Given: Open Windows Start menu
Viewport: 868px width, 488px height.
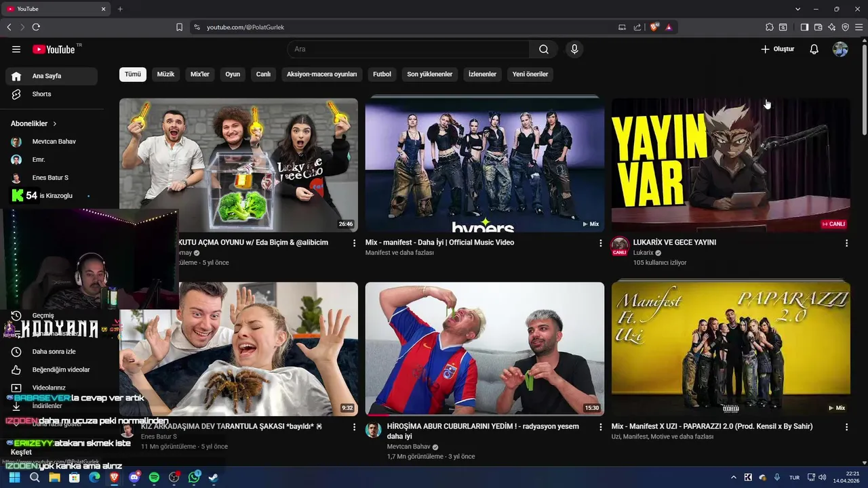Looking at the screenshot, I should click(14, 477).
